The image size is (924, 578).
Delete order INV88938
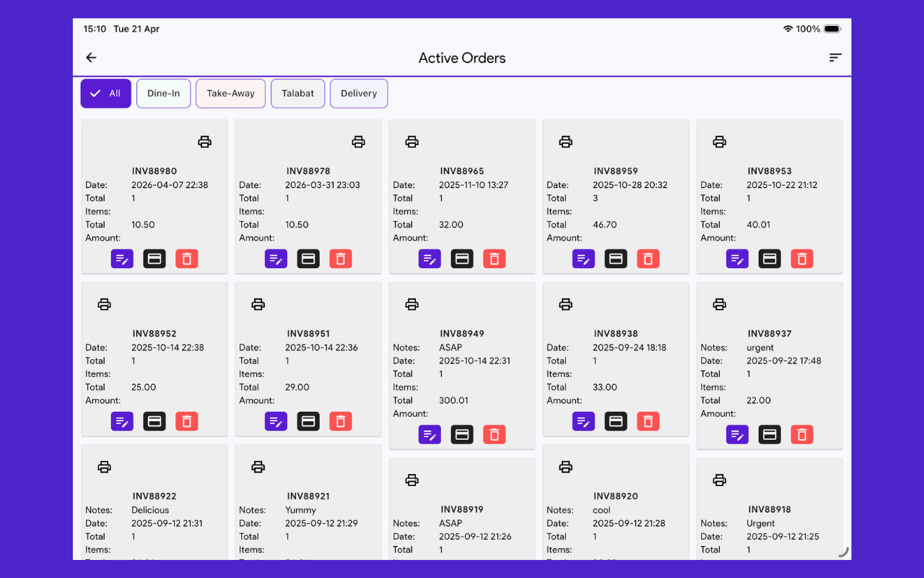[648, 421]
